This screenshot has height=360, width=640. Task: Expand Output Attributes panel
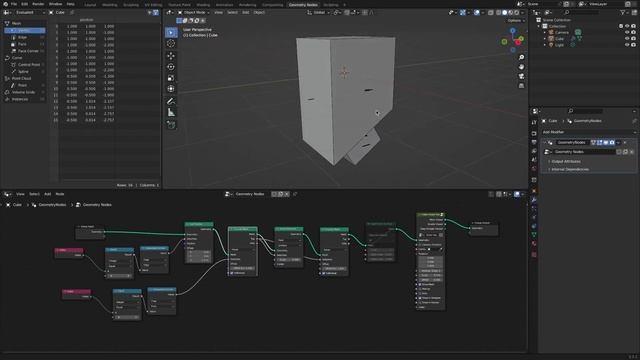(565, 162)
